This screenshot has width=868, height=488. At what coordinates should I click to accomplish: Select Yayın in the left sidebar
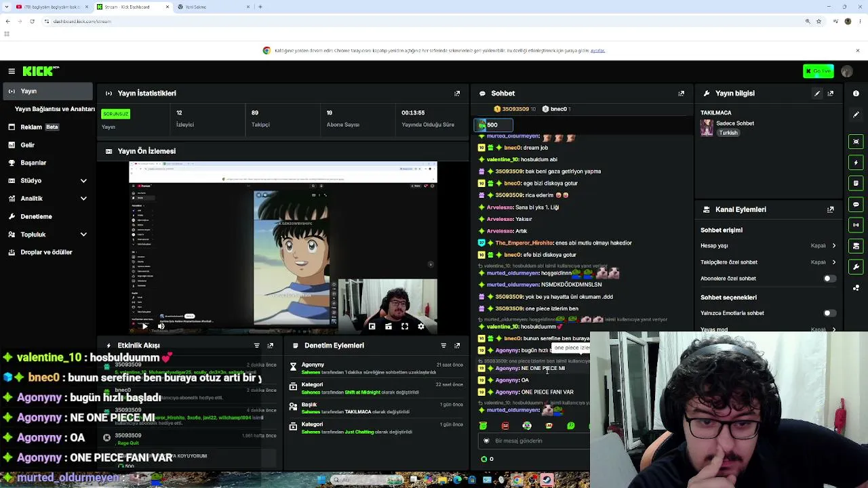point(46,91)
